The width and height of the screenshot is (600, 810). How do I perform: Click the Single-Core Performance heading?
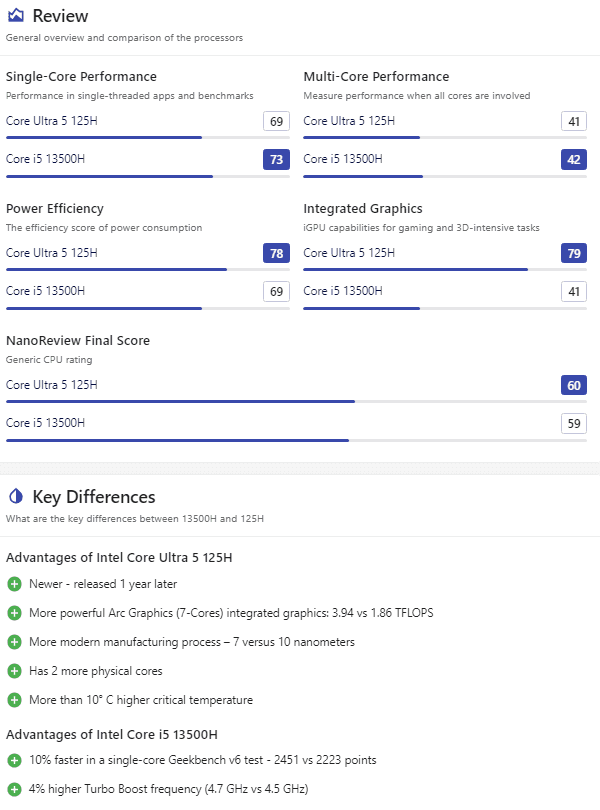pos(81,76)
